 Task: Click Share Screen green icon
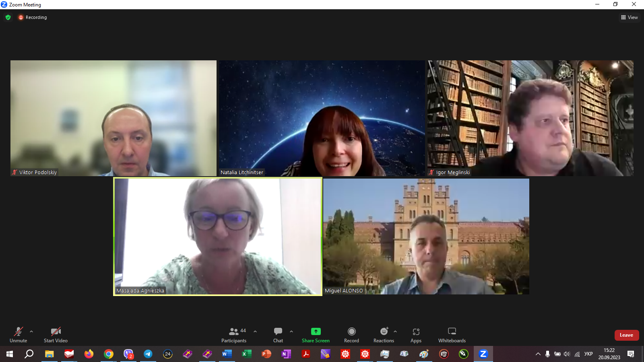click(316, 331)
